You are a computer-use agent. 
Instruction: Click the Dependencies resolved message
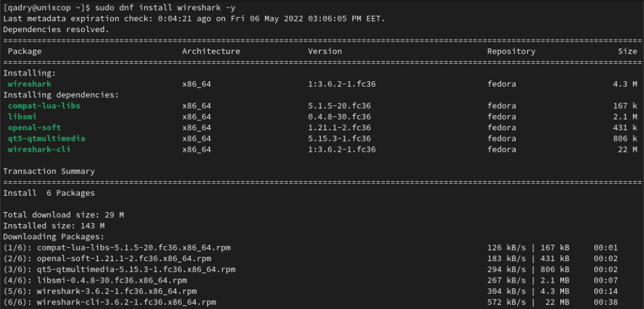(56, 30)
